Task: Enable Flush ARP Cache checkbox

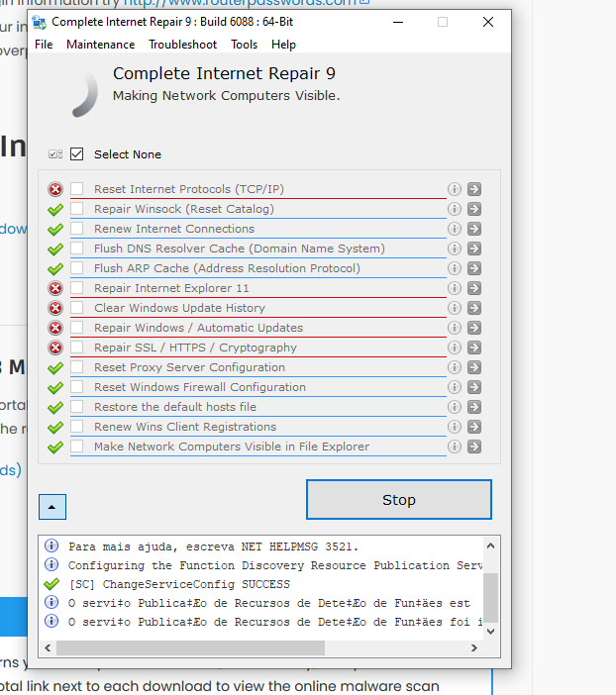Action: (x=76, y=267)
